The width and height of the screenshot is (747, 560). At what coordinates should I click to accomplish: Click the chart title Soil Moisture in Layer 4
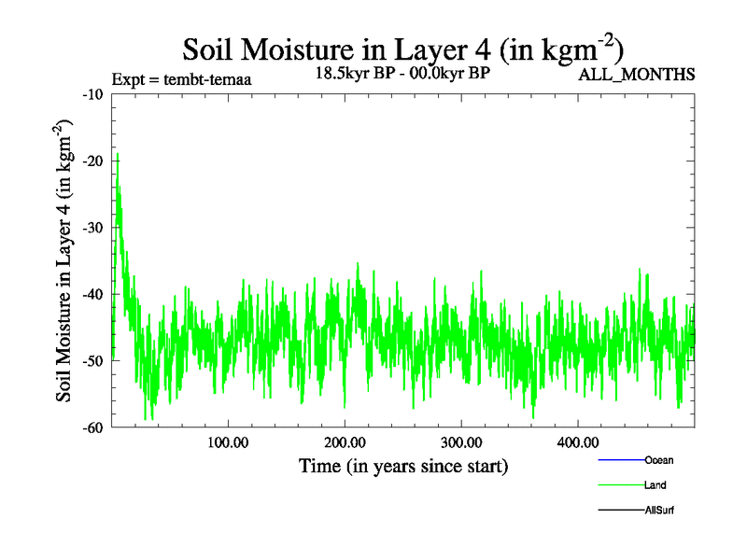click(402, 47)
